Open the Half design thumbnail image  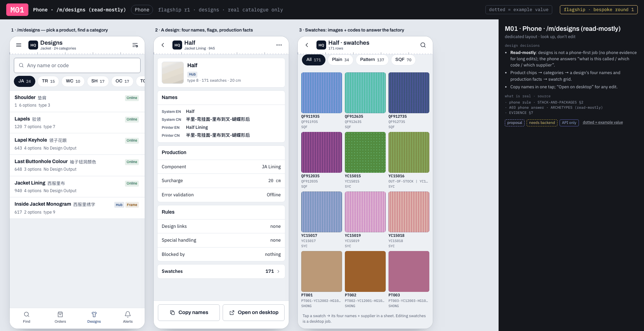tap(173, 73)
